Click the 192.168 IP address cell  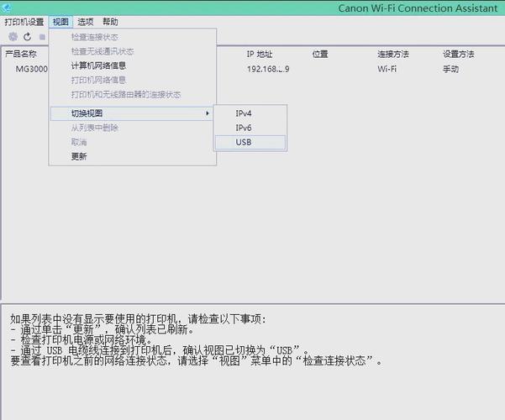pos(268,69)
